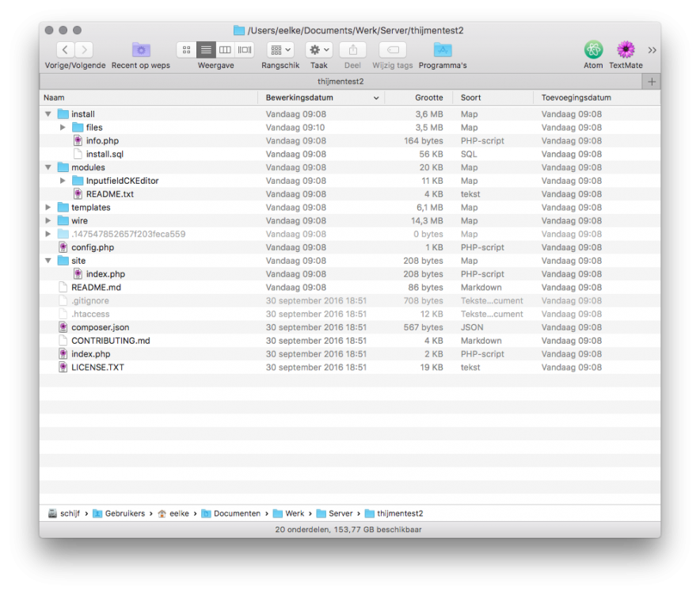The height and width of the screenshot is (594, 700).
Task: Show hidden toolbar items via double chevron
Action: (652, 50)
